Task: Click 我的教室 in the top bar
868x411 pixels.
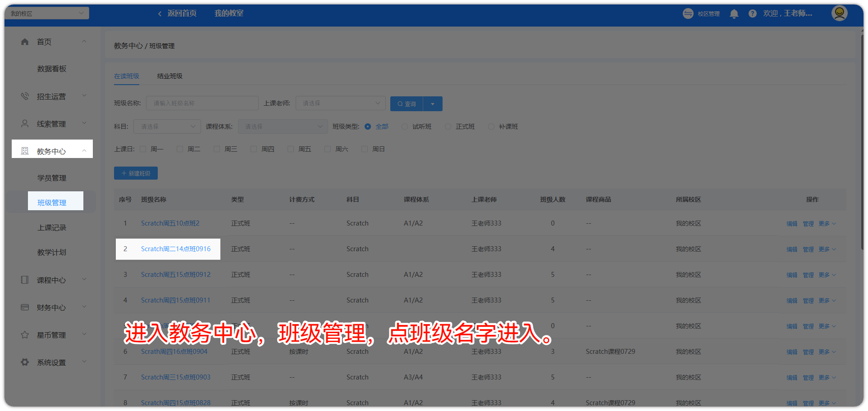Action: 229,14
